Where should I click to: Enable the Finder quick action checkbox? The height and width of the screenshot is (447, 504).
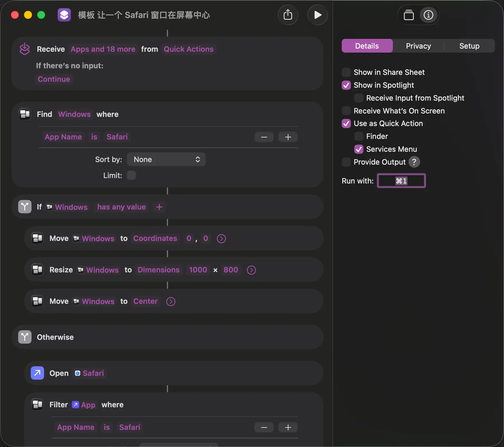click(359, 136)
